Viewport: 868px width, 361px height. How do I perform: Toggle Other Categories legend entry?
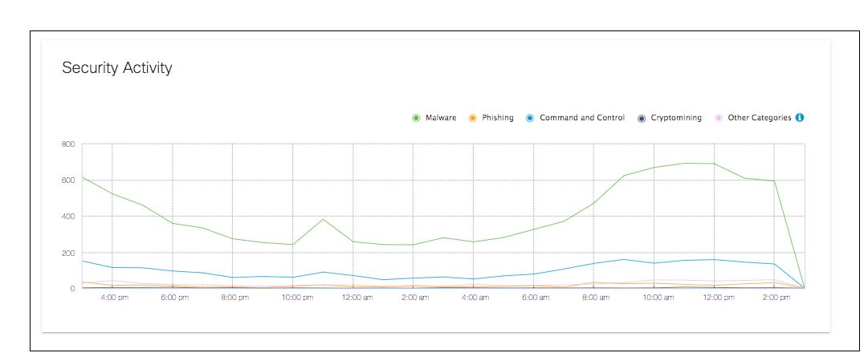[753, 118]
